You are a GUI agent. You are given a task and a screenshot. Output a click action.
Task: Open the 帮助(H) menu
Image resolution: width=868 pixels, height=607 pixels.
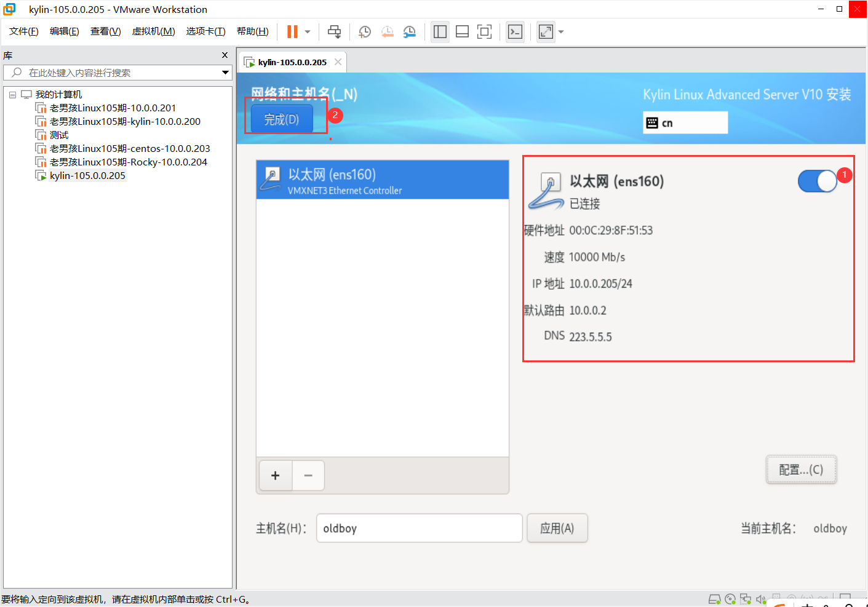pos(253,31)
